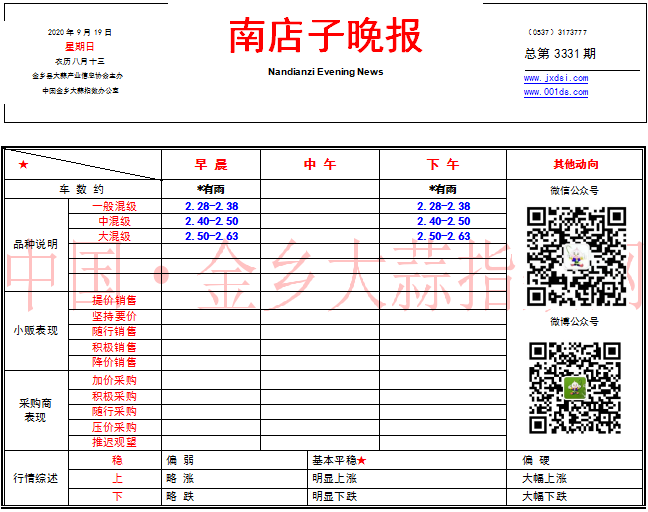Viewport: 648px width, 512px height.
Task: Click the date 2020年9月19日
Action: click(x=79, y=32)
